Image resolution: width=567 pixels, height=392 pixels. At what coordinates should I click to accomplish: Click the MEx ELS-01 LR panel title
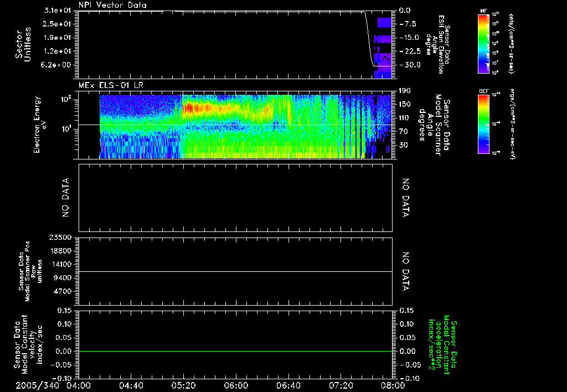111,85
